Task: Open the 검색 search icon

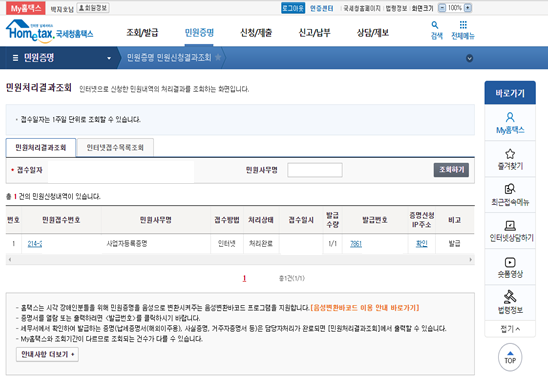Action: [436, 30]
